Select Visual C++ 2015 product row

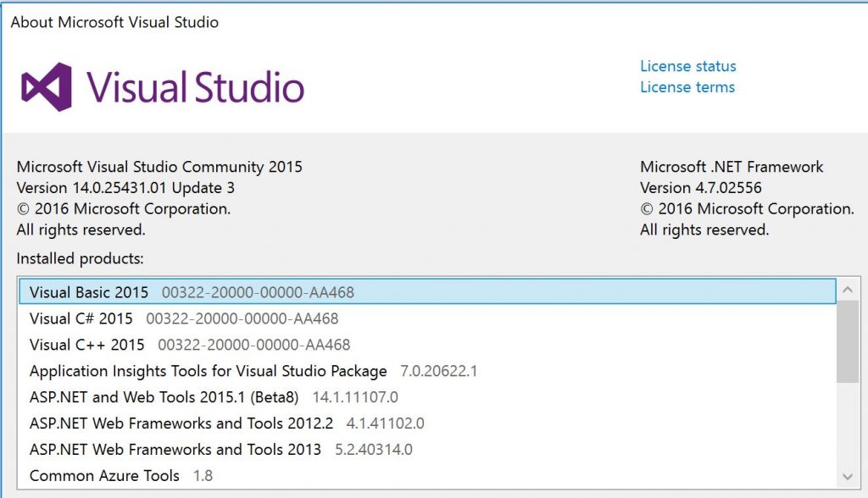tap(427, 345)
